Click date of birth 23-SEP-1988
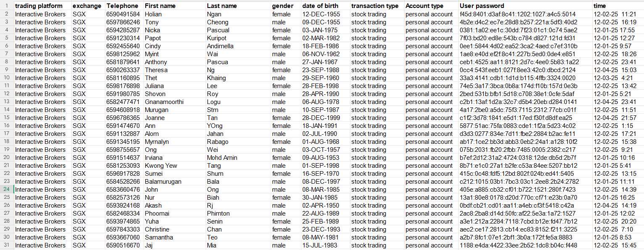 coord(325,70)
